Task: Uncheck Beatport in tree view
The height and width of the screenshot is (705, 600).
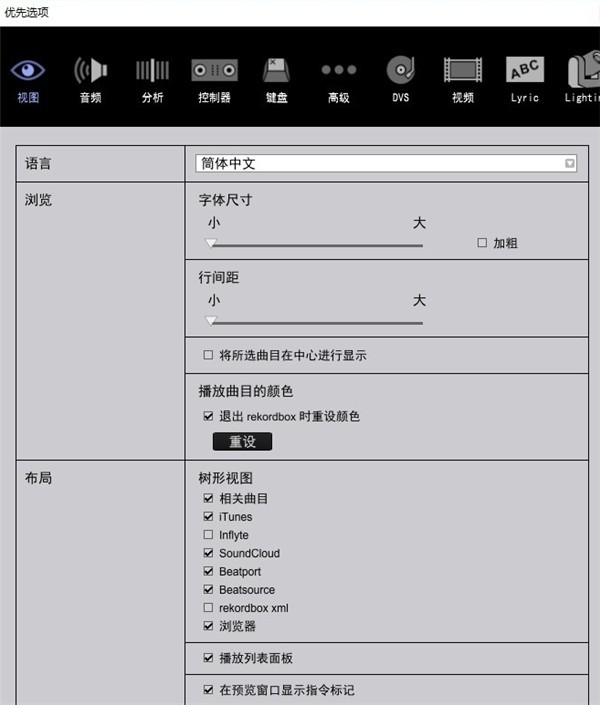Action: 208,571
